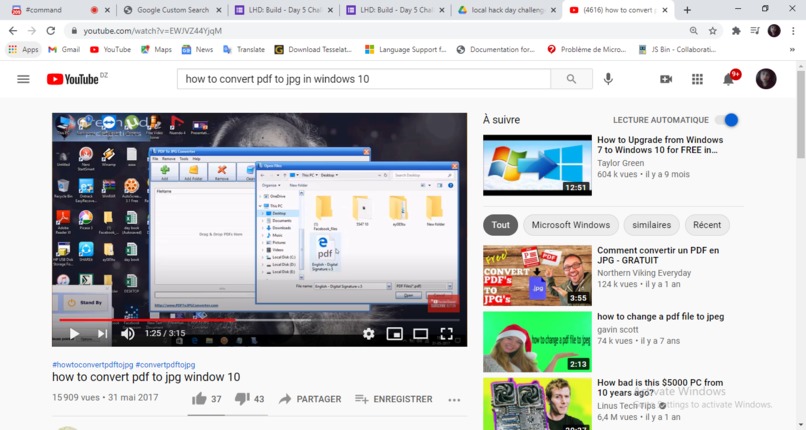This screenshot has width=806, height=430.
Task: Go to the YouTube home logo
Action: [72, 79]
